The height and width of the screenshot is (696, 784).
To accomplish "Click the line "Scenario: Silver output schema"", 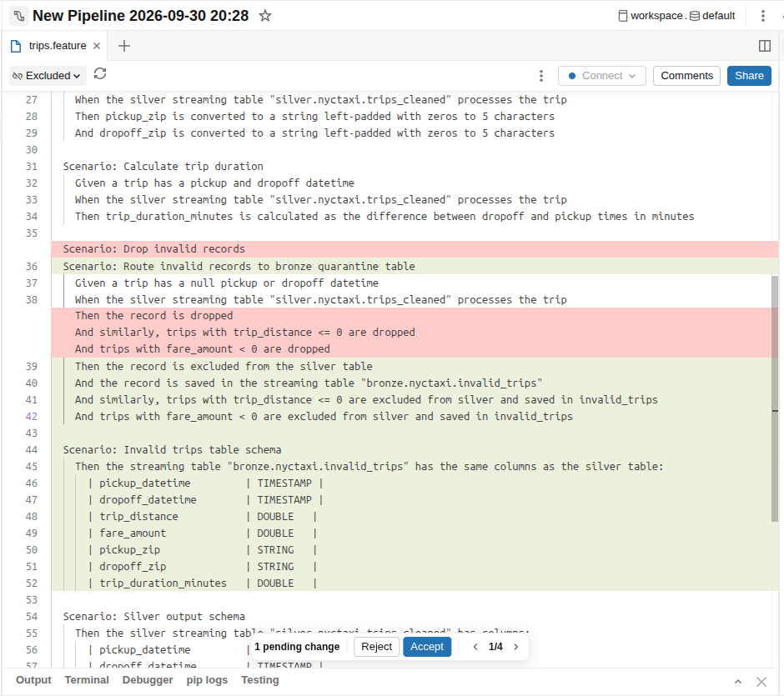I will point(154,617).
